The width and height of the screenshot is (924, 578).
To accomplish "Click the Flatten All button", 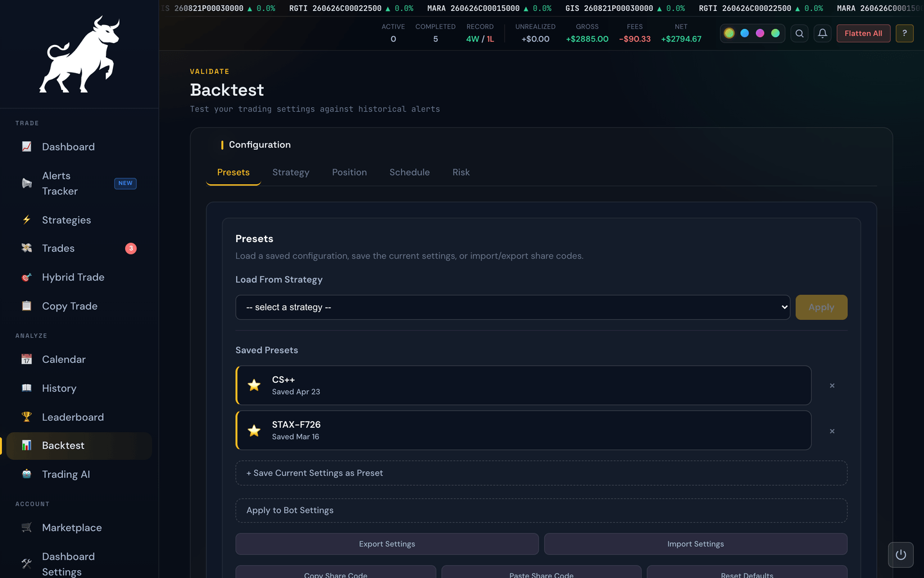I will click(x=863, y=33).
